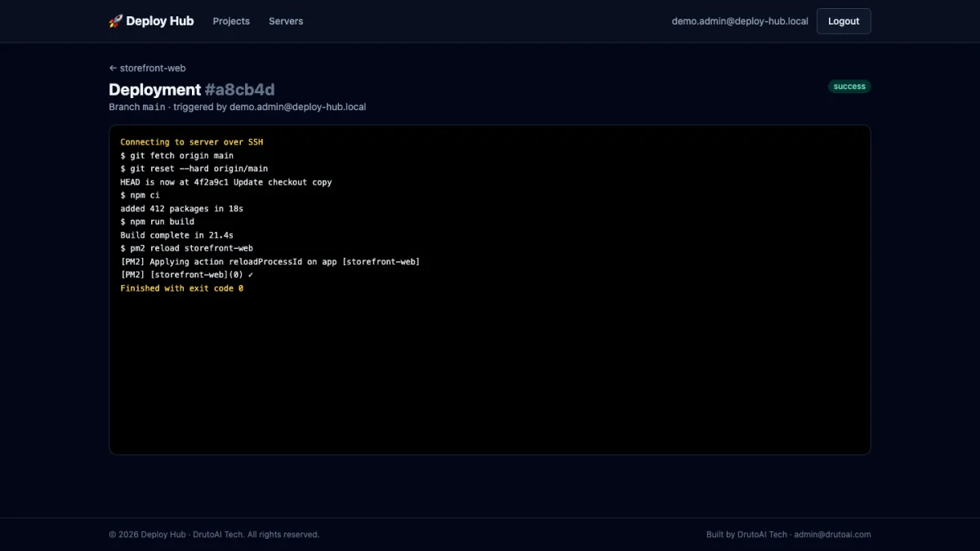980x551 pixels.
Task: Click 'Build complete in 21.4s' line
Action: click(x=177, y=235)
